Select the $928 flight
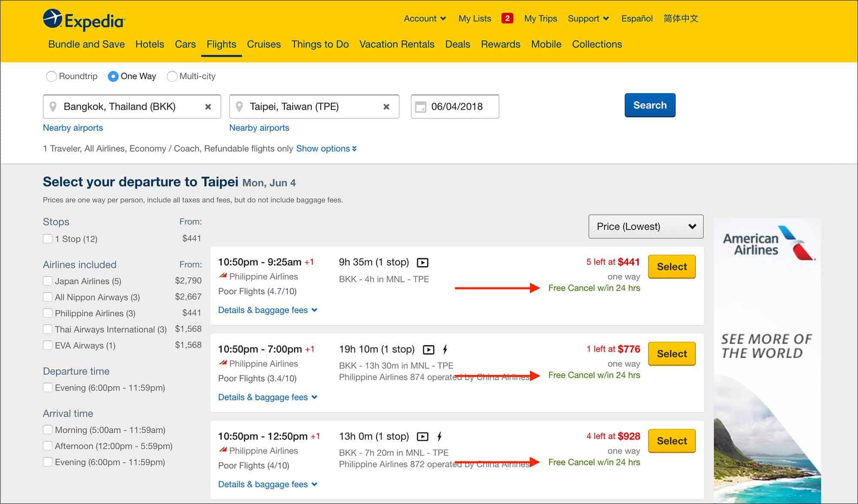Viewport: 858px width, 504px height. 672,441
